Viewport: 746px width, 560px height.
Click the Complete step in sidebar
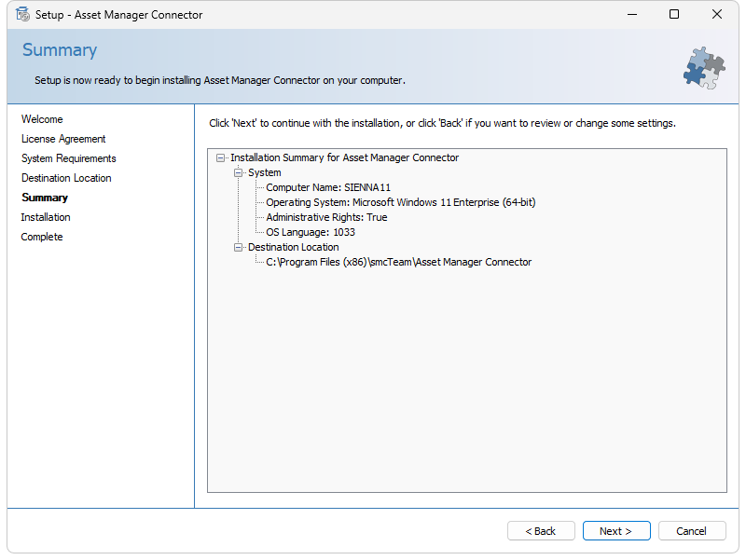pos(42,237)
